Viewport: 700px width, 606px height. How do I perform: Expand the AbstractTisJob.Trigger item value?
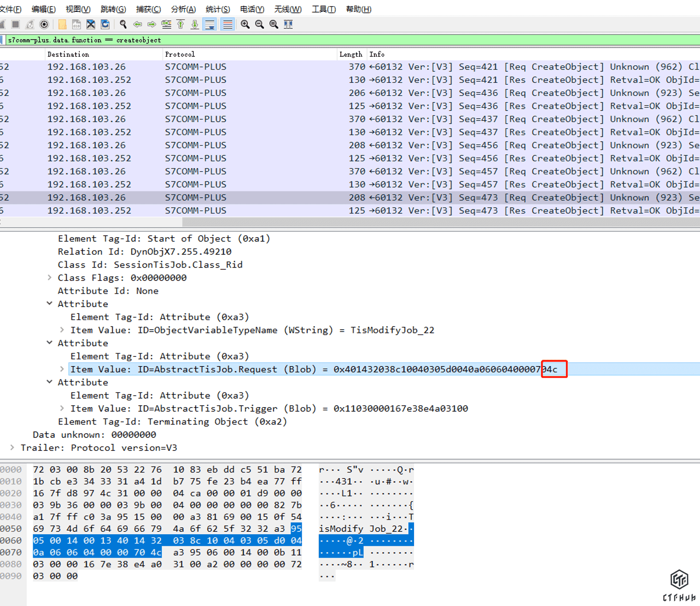click(x=62, y=408)
